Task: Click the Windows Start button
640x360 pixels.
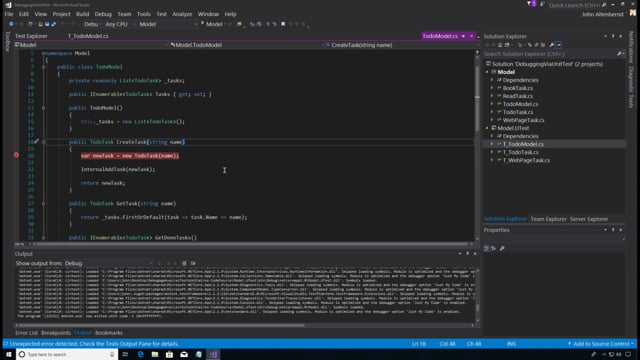Action: (x=8, y=354)
